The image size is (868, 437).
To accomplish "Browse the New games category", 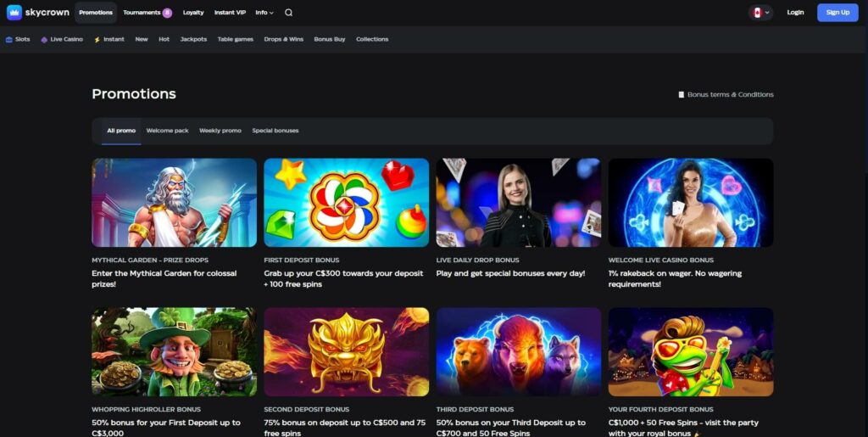I will (142, 39).
